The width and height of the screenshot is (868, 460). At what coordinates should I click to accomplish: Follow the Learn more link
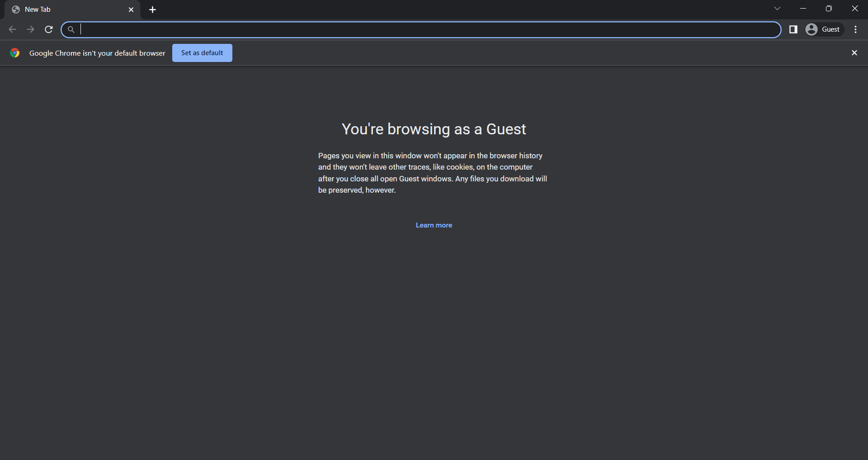coord(434,225)
